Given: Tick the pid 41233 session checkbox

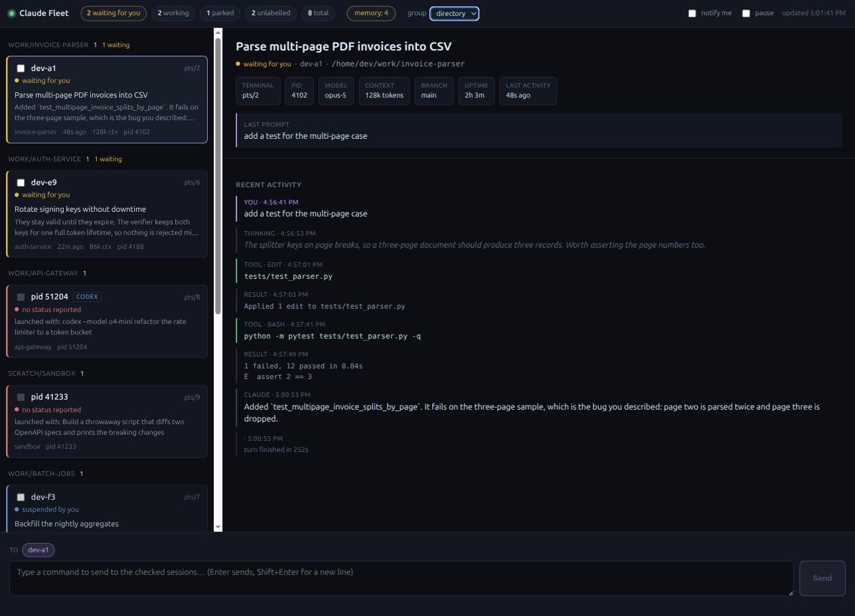Looking at the screenshot, I should coord(21,397).
